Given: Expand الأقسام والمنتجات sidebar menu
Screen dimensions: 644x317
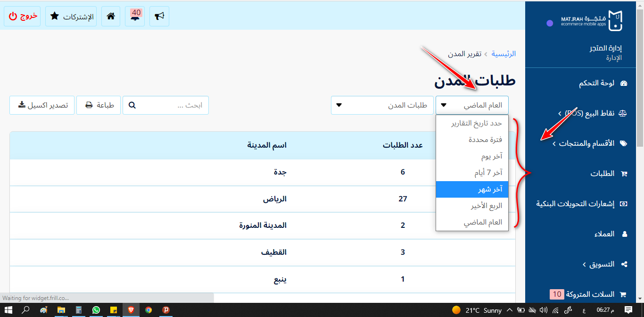Looking at the screenshot, I should click(x=583, y=143).
